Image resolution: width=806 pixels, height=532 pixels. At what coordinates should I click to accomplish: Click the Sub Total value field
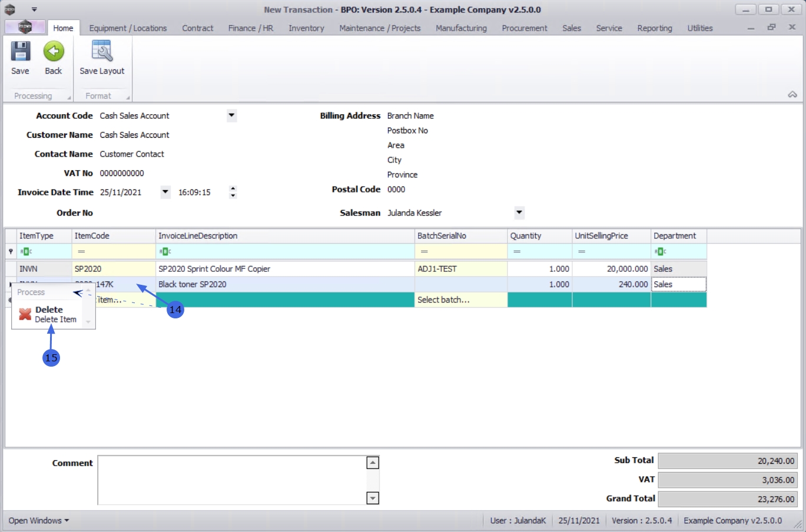pos(727,461)
